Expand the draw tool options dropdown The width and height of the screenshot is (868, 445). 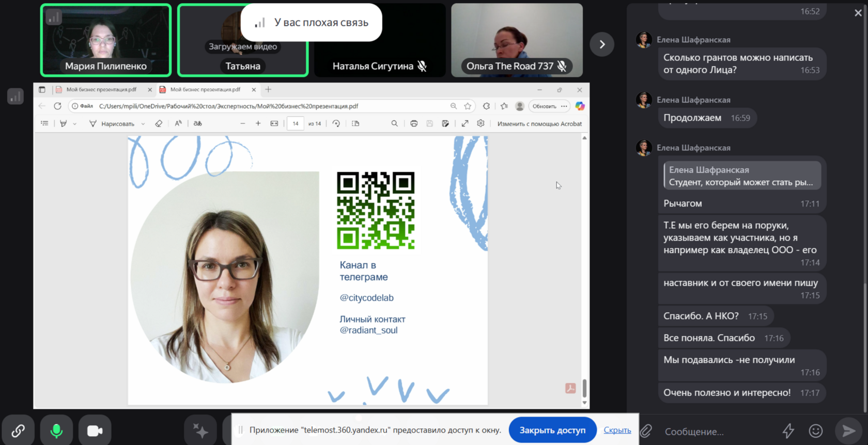tap(143, 124)
